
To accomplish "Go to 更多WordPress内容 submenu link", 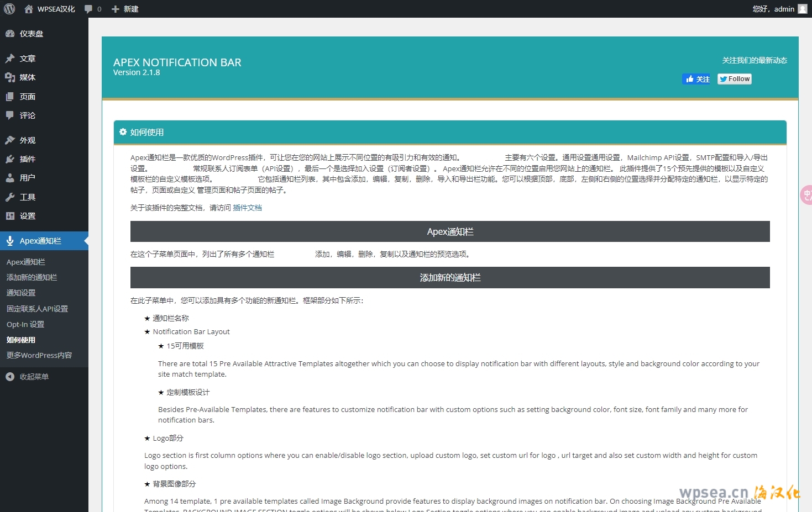I will pyautogui.click(x=39, y=355).
